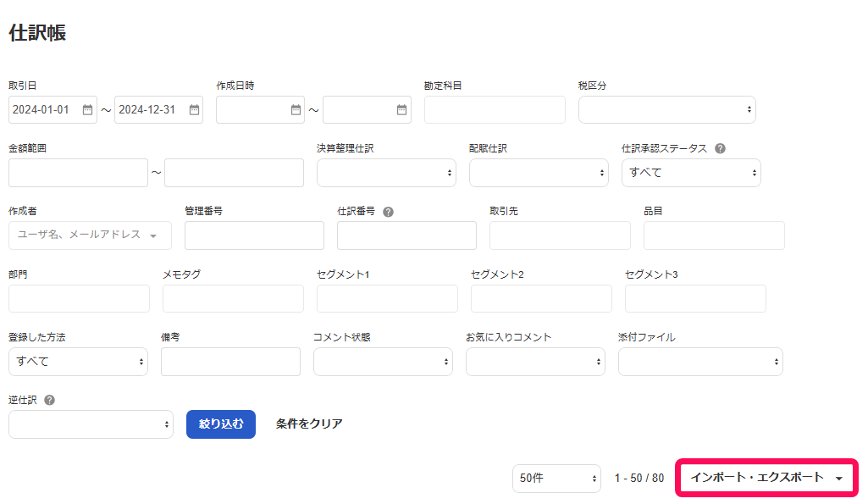Click the 1 - 50 / 80 count
Viewport: 868px width, 504px height.
639,478
